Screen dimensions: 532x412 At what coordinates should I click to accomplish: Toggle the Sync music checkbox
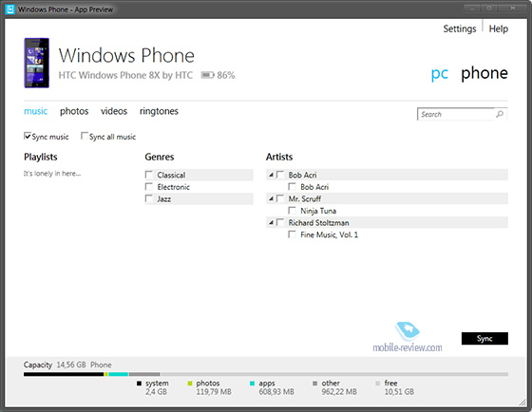tap(28, 136)
